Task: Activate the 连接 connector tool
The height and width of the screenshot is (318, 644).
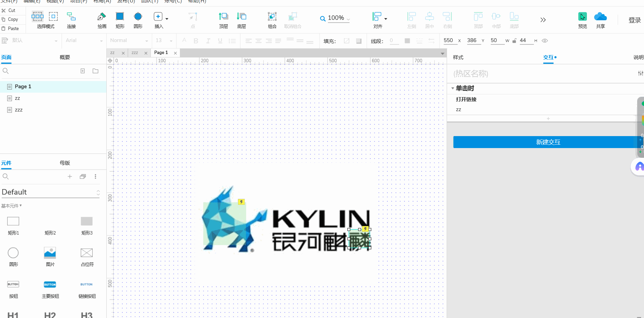Action: [x=71, y=16]
